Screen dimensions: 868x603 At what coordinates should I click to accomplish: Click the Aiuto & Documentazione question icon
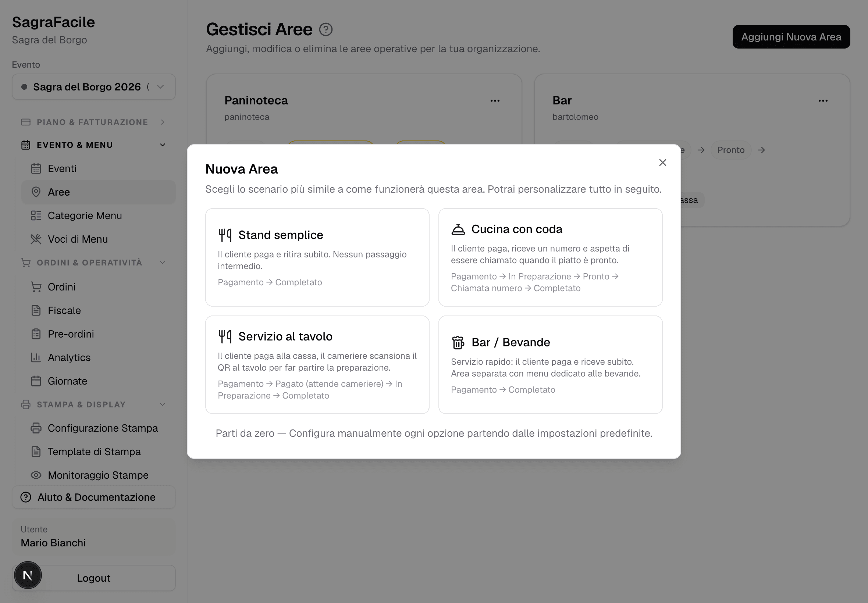(26, 497)
